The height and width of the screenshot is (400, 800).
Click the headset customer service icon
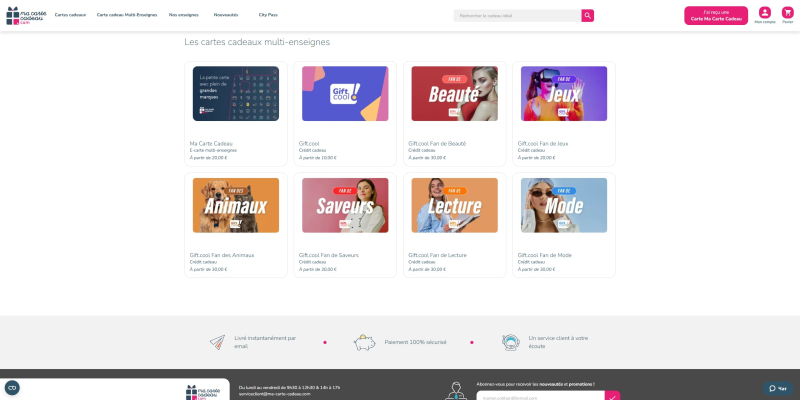511,342
